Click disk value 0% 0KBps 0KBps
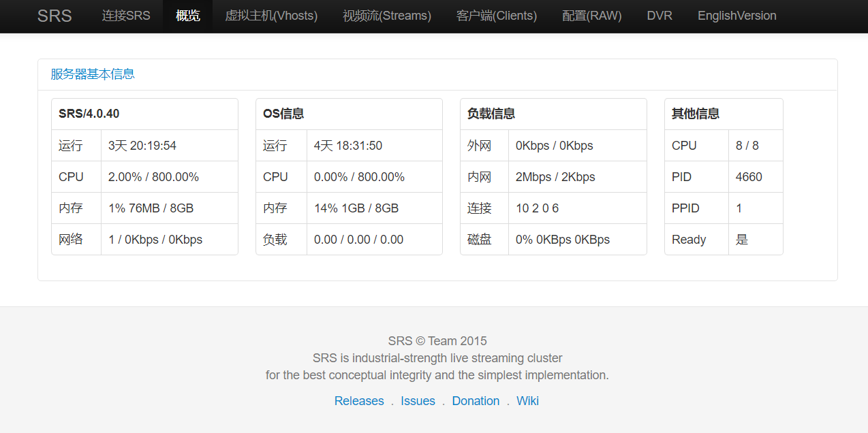The image size is (868, 433). 563,240
